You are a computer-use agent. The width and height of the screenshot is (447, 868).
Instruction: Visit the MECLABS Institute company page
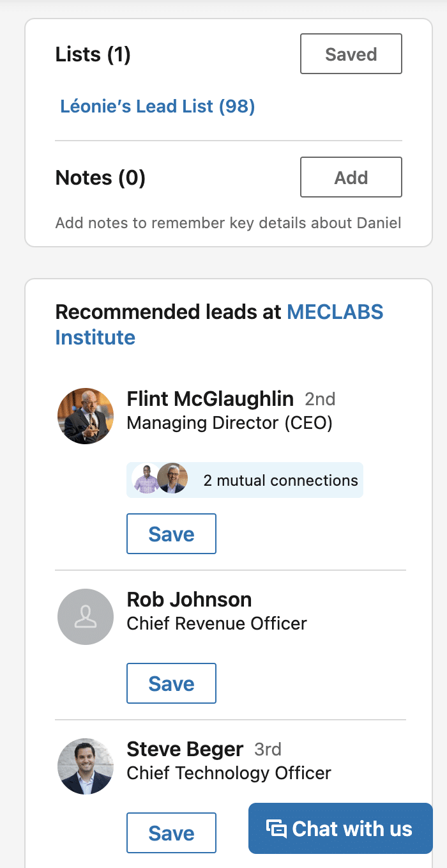pyautogui.click(x=335, y=312)
